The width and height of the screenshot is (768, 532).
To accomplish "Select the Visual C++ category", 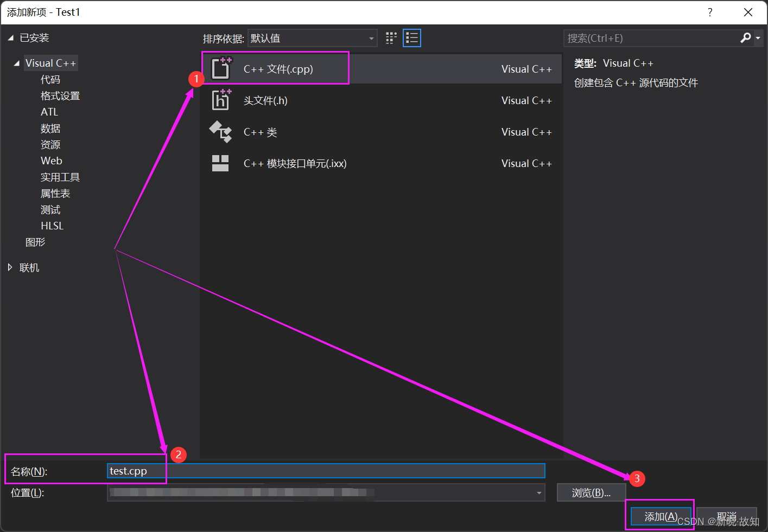I will [50, 63].
